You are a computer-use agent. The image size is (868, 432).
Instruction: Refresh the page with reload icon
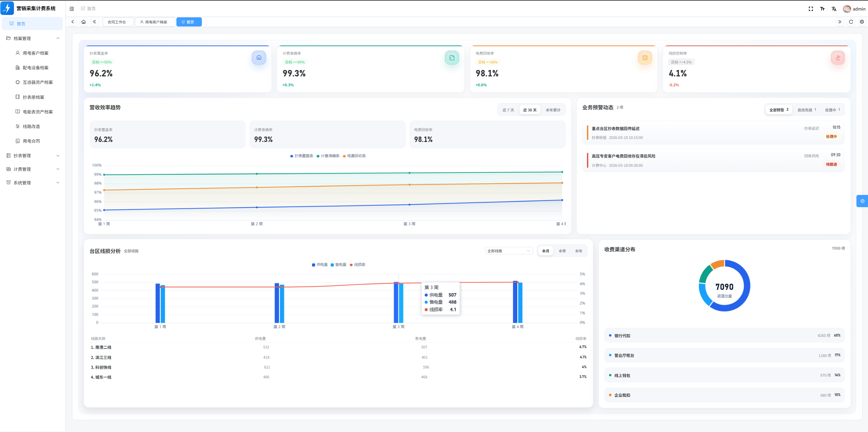[x=851, y=22]
